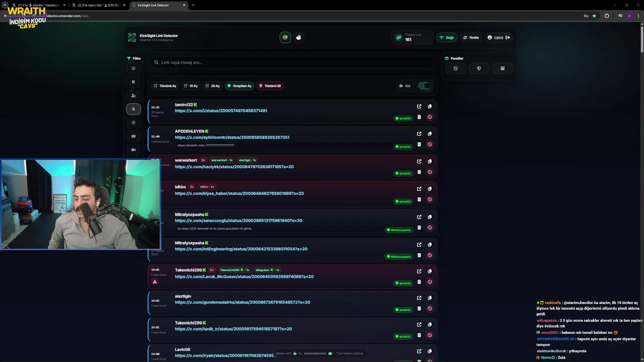
Task: Switch to the Muhbir X browser tab
Action: click(x=39, y=5)
